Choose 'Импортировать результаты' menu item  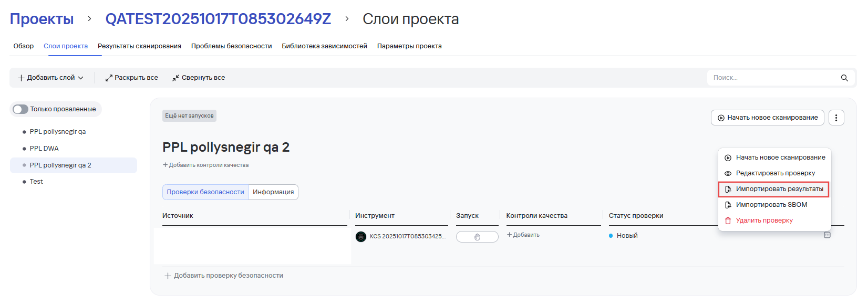(773, 189)
